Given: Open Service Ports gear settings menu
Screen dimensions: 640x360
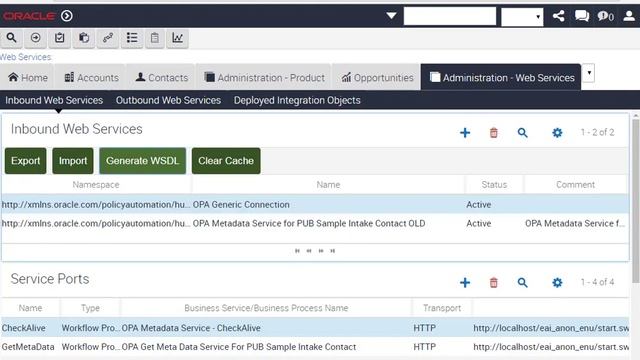Looking at the screenshot, I should tap(557, 282).
